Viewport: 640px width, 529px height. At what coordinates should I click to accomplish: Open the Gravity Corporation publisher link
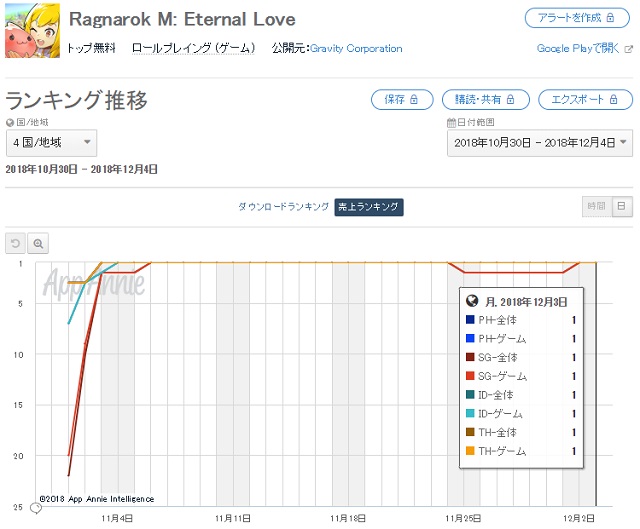356,48
